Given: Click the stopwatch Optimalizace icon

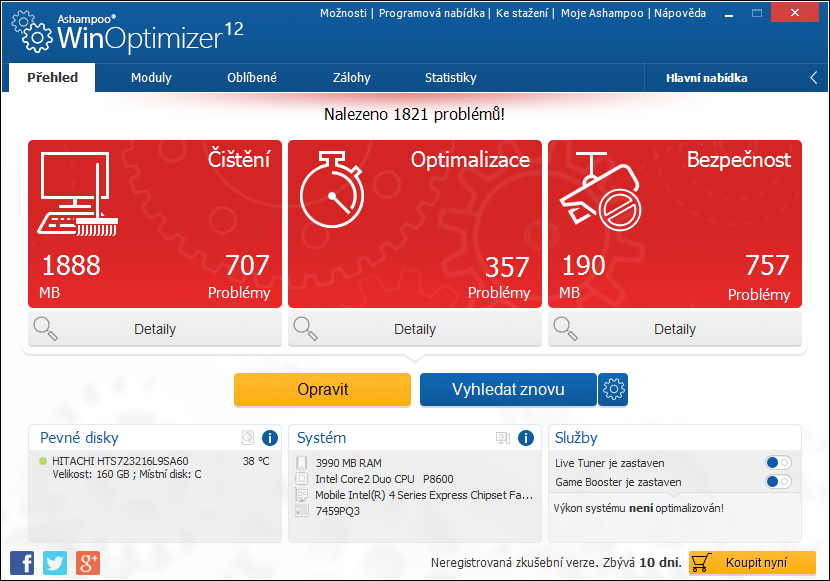Looking at the screenshot, I should click(332, 189).
